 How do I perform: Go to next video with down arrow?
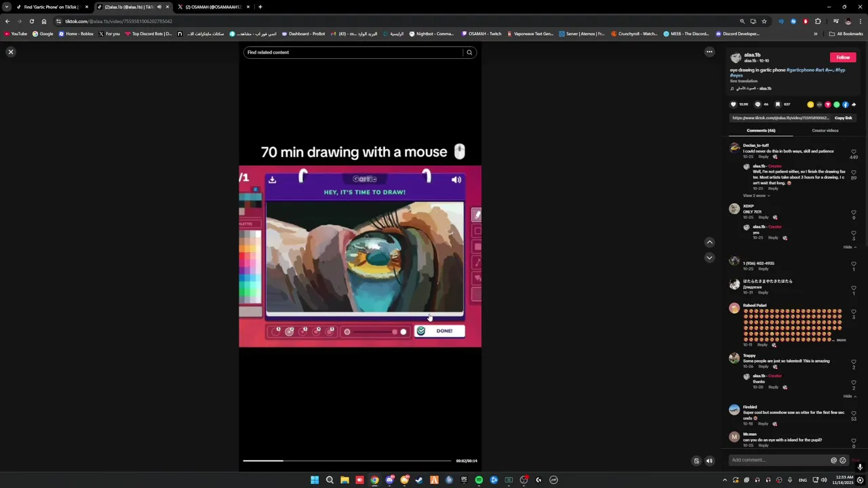click(709, 258)
